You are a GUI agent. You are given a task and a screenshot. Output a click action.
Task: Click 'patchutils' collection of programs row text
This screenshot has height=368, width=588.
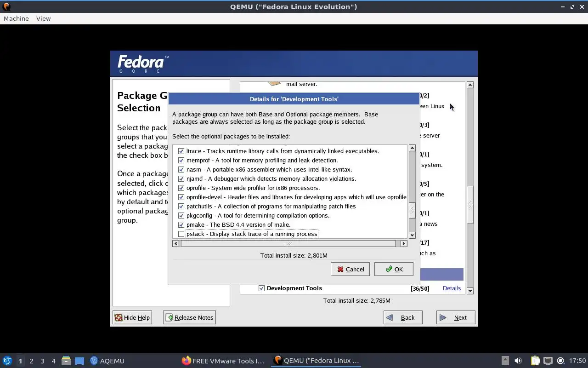(271, 206)
